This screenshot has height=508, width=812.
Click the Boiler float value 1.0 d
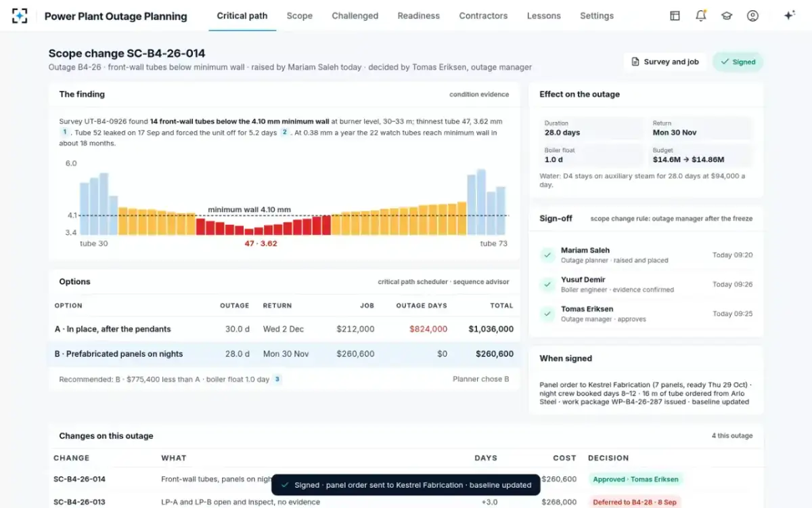[554, 160]
